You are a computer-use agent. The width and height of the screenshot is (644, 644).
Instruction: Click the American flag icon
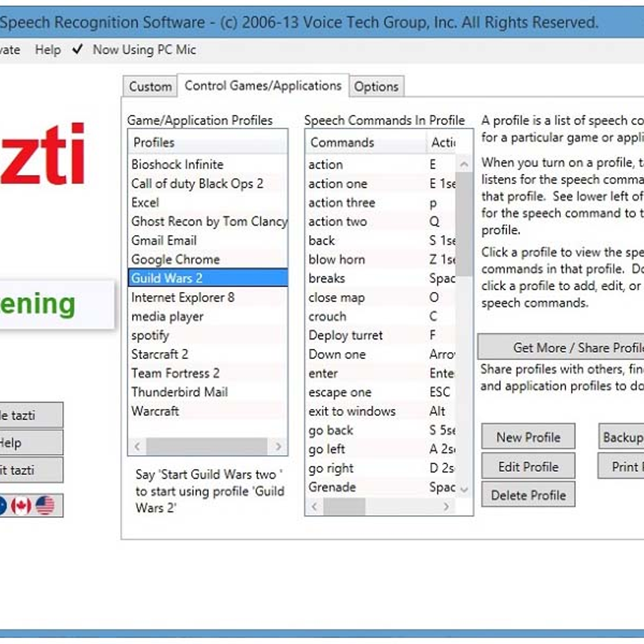(x=45, y=506)
